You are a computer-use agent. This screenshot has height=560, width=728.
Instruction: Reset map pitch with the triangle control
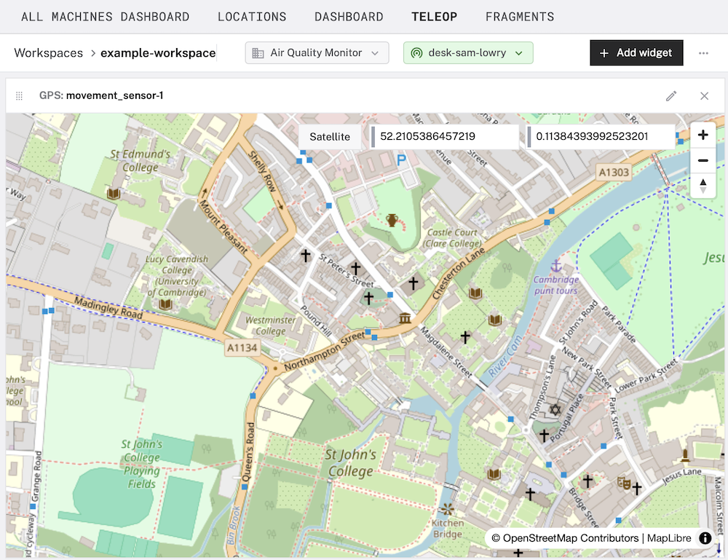click(703, 186)
